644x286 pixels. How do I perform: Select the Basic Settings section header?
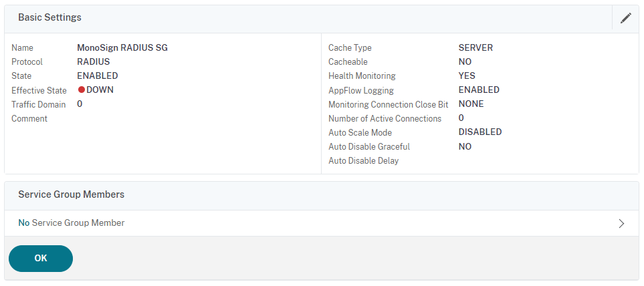[x=49, y=17]
